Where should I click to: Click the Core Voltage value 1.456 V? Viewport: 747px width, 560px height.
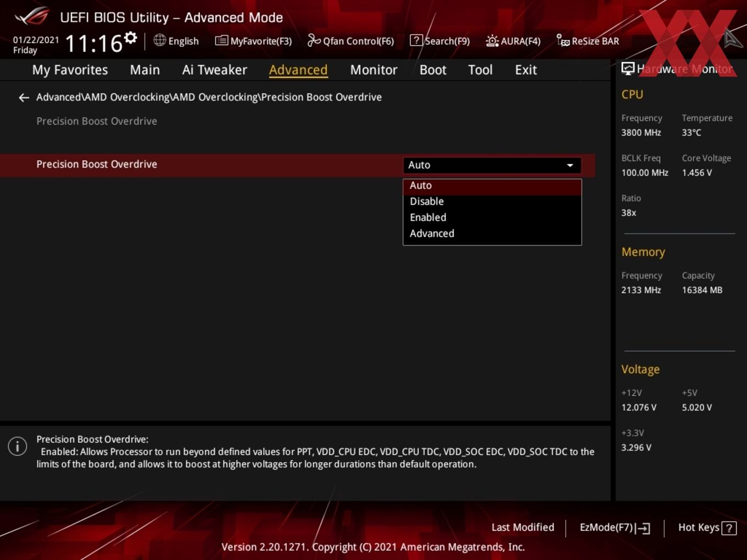pos(697,173)
